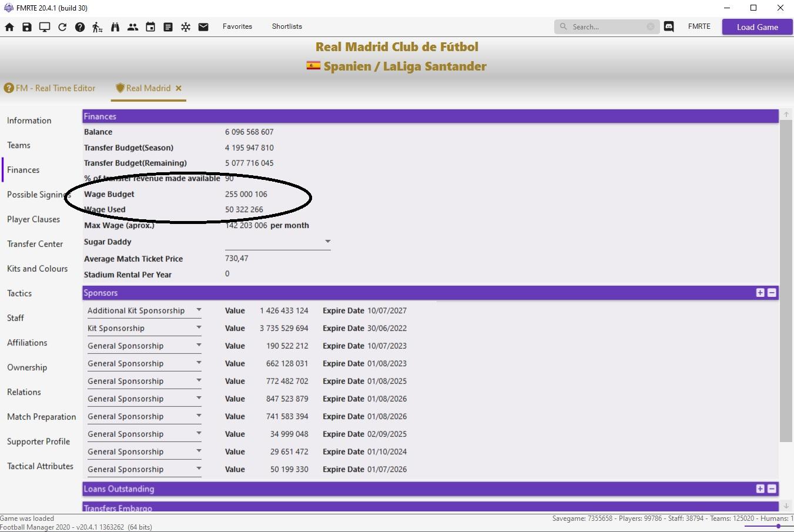The height and width of the screenshot is (532, 794).
Task: Add a sponsor with the plus icon
Action: (x=760, y=293)
